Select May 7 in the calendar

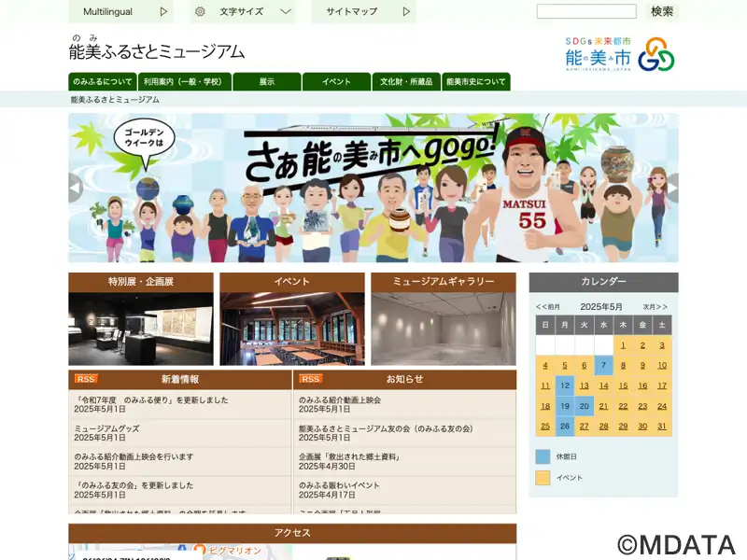tap(603, 365)
